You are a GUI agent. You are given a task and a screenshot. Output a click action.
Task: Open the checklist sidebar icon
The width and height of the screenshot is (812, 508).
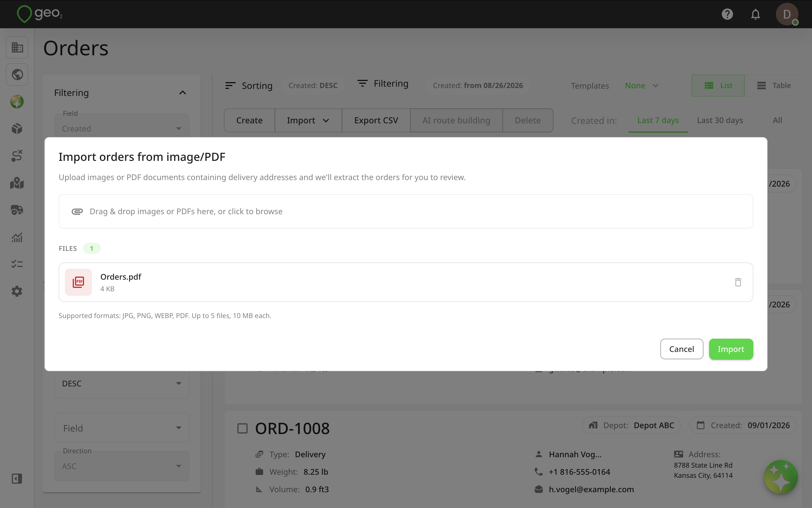17,264
